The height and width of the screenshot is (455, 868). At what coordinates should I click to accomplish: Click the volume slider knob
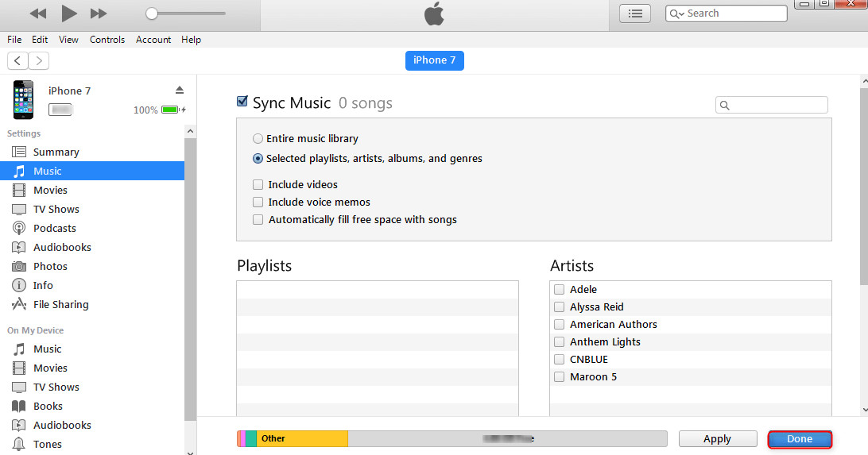tap(152, 13)
